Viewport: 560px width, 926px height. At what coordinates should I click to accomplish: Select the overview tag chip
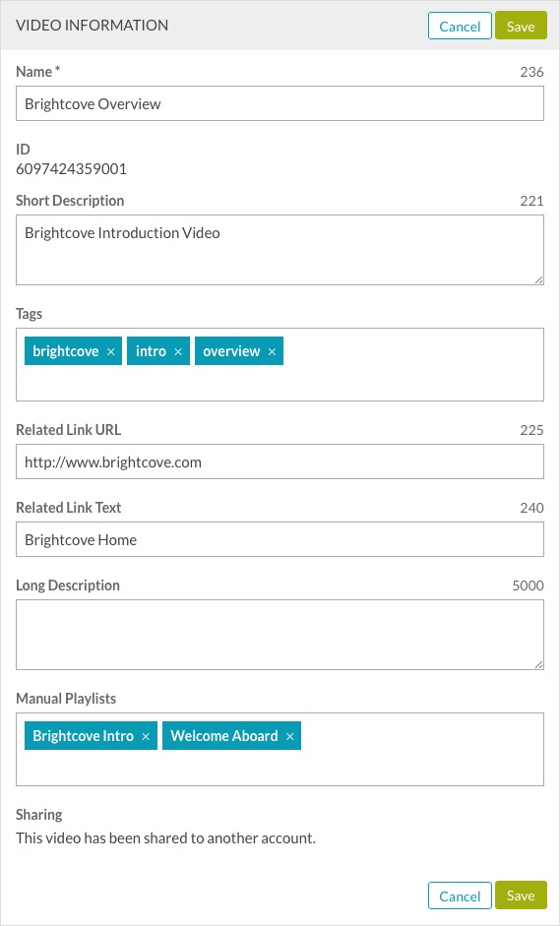click(231, 351)
